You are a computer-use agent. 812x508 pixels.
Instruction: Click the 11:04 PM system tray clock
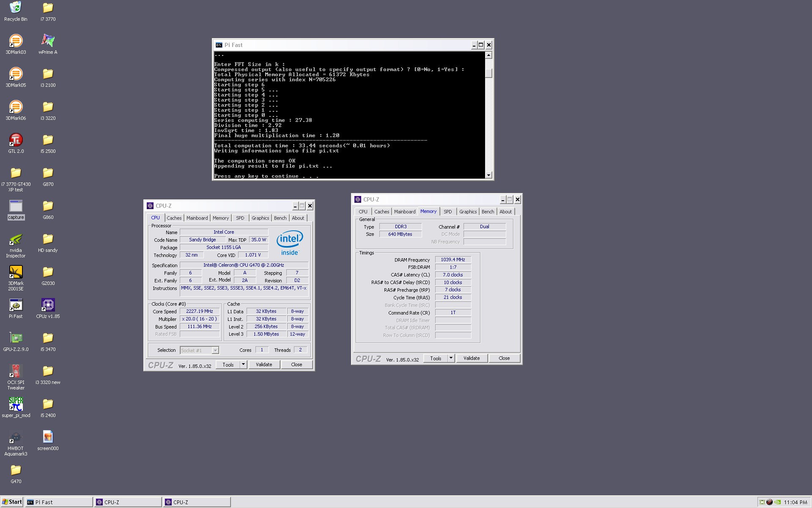click(796, 502)
